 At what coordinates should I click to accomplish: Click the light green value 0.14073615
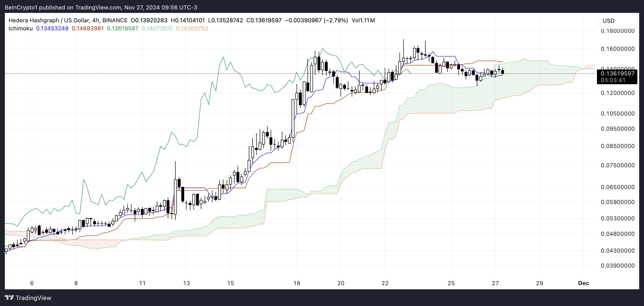click(157, 28)
